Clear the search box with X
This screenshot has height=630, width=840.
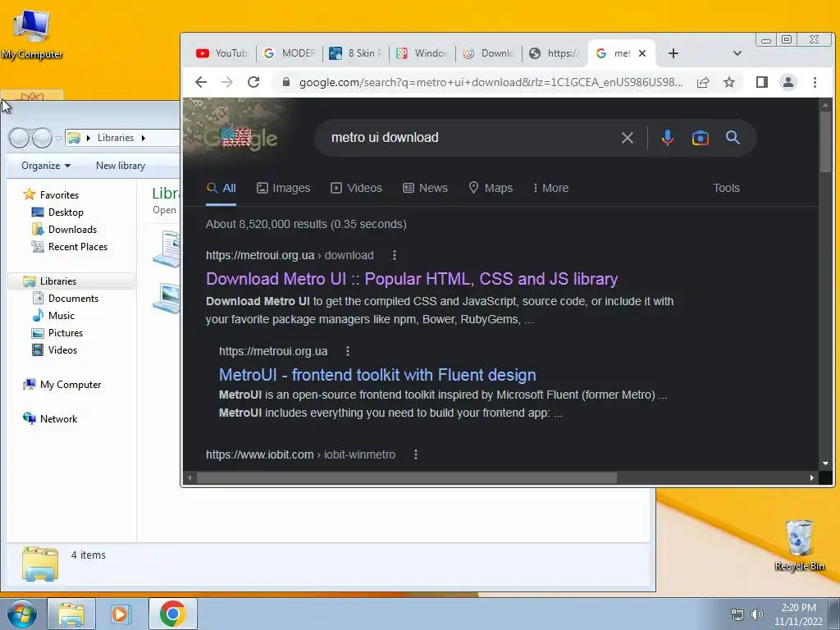[628, 138]
